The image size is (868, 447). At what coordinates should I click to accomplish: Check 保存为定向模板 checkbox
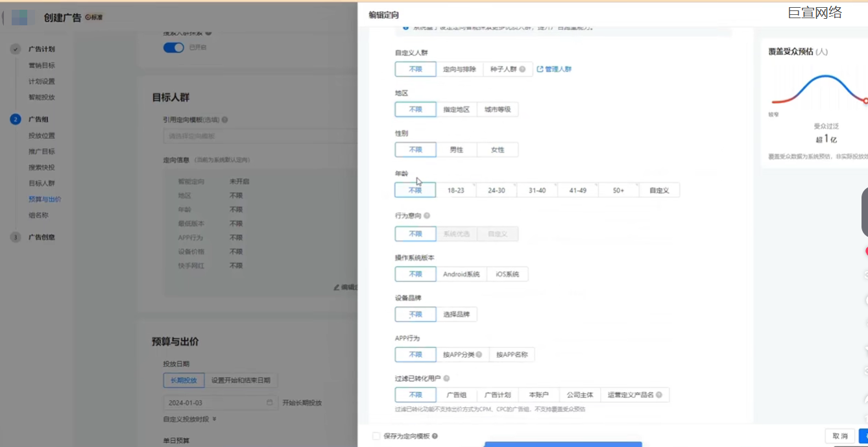click(x=376, y=437)
